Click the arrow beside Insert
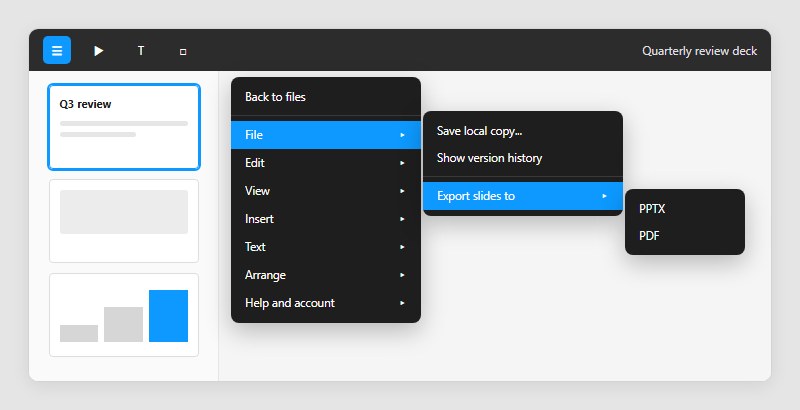Screen dimensions: 800x410 (x=403, y=219)
